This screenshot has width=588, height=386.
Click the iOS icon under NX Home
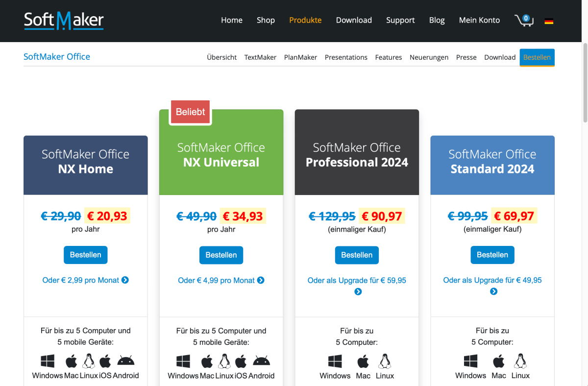tap(105, 362)
